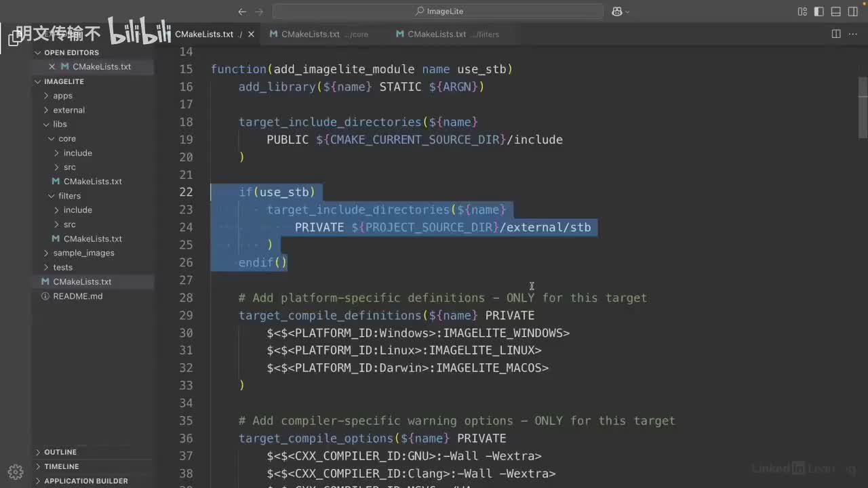The image size is (868, 488).
Task: Open CMakeLists.txt under the core folder
Action: [92, 181]
